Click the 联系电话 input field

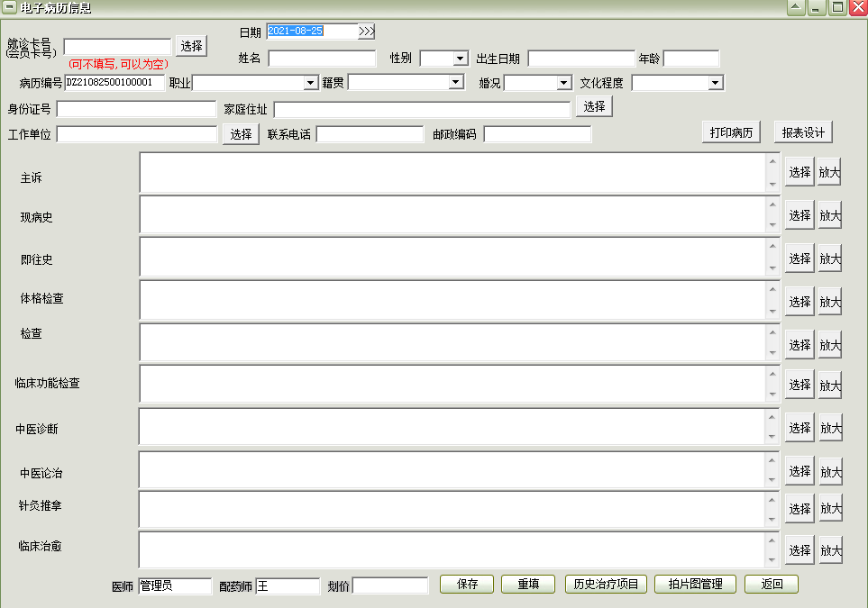(370, 134)
